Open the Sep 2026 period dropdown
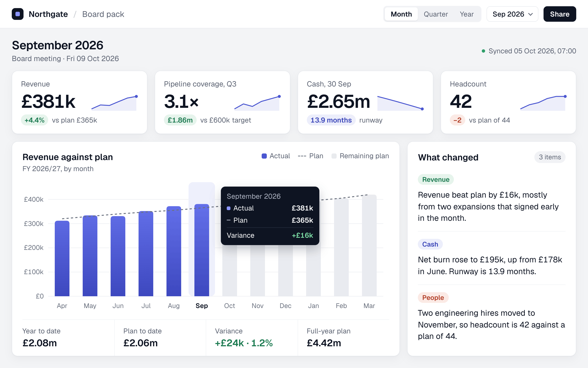Screen dimensions: 588x368 click(x=512, y=14)
